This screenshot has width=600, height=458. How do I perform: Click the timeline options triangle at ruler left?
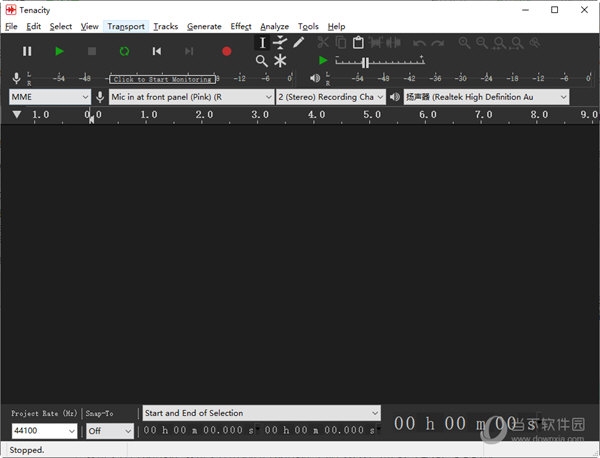pos(16,114)
